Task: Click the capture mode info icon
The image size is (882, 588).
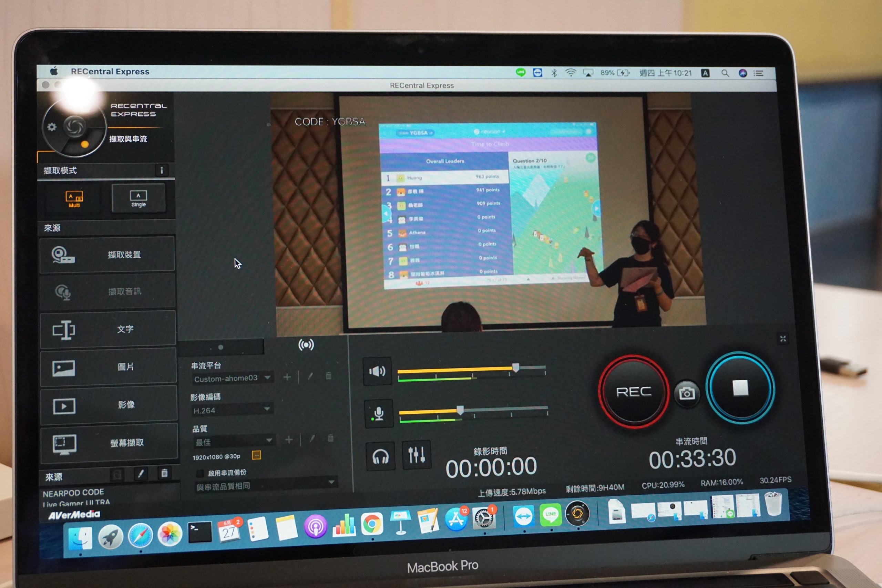Action: tap(162, 171)
